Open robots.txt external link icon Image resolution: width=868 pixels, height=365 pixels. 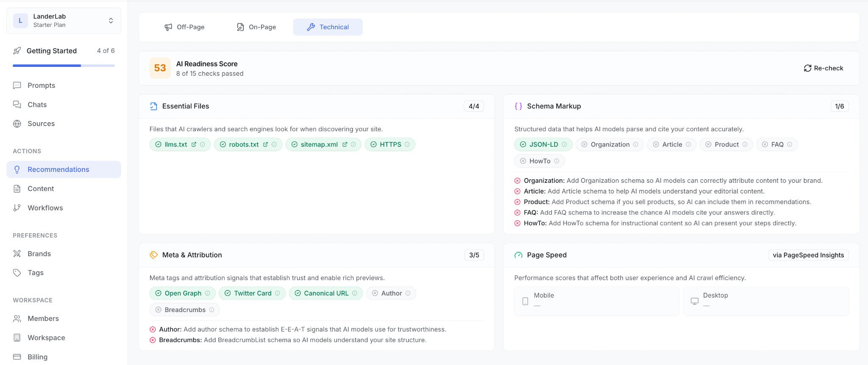coord(265,144)
